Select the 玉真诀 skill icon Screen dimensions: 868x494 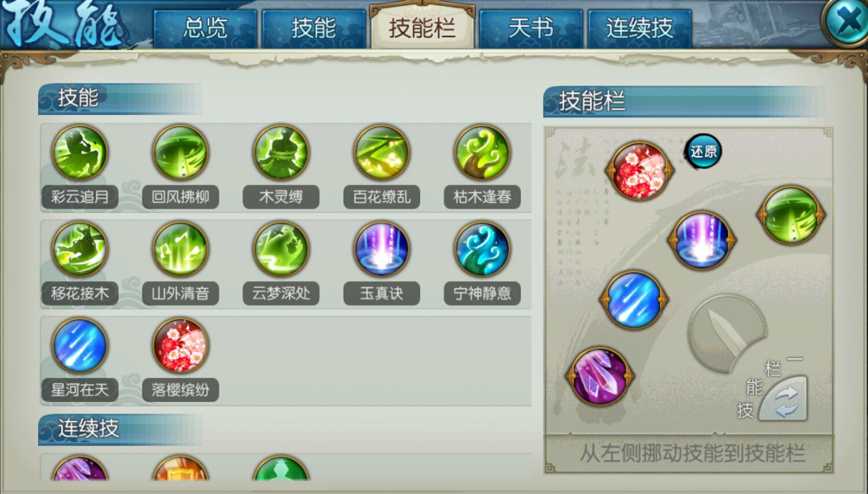tap(382, 249)
